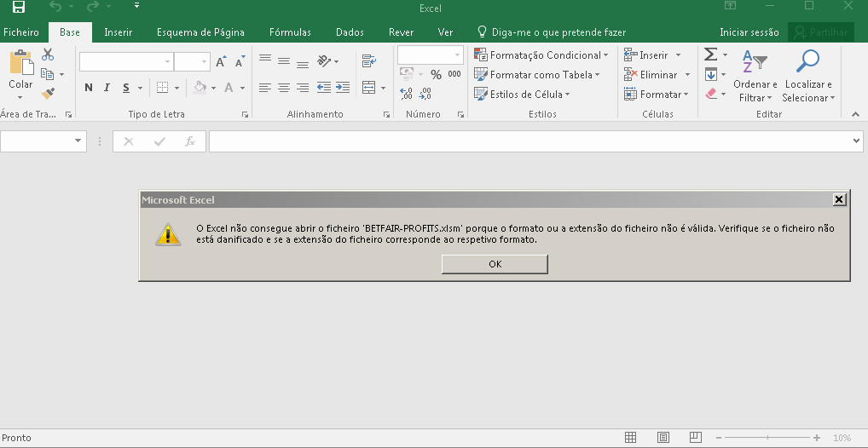Screen dimensions: 868x448
Task: Open the Fórmulas tab
Action: (x=290, y=32)
